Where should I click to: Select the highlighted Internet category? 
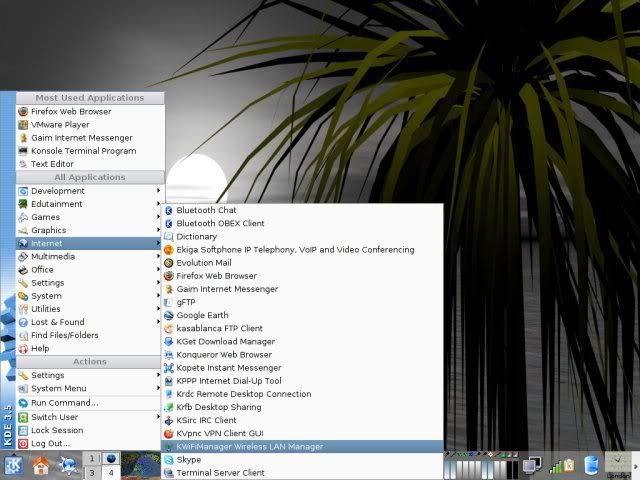pos(89,243)
